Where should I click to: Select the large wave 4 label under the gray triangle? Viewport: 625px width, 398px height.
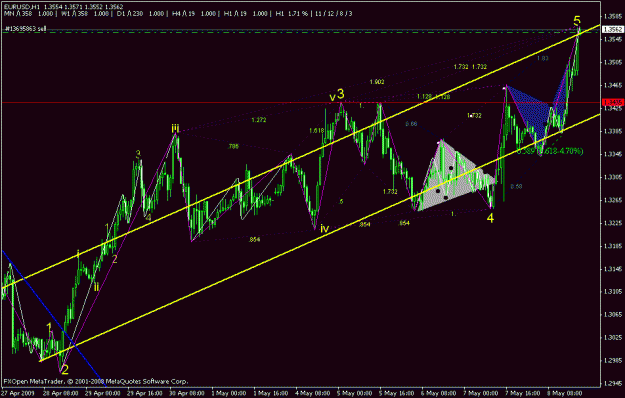coord(490,218)
